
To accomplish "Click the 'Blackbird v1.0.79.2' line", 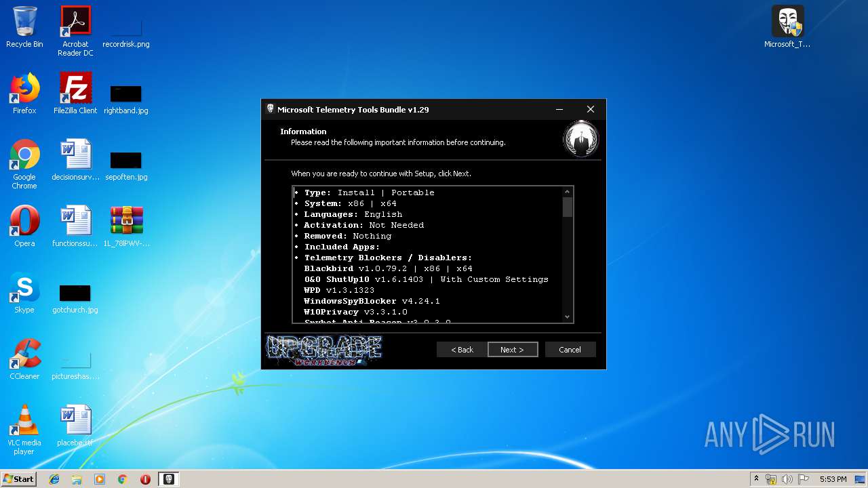I will point(389,268).
